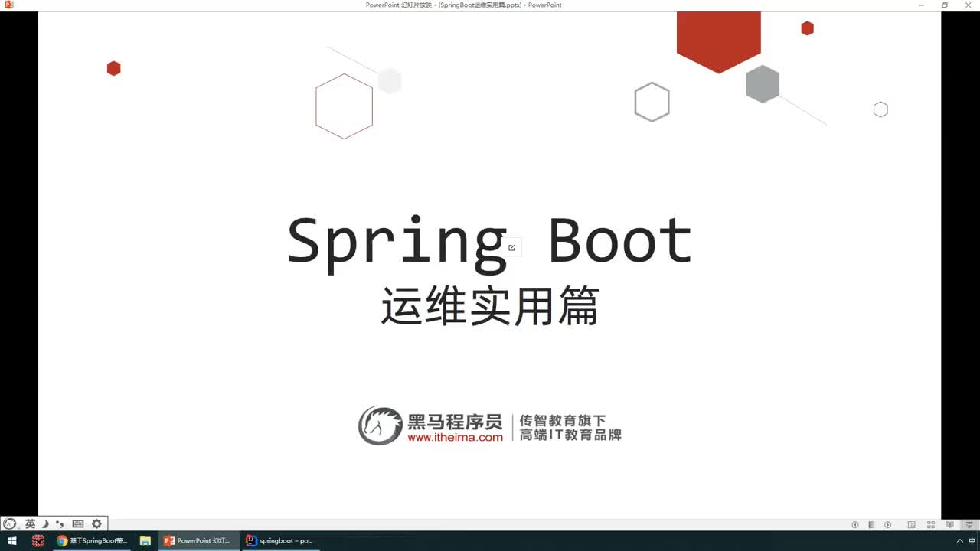The height and width of the screenshot is (551, 980).
Task: Switch to IntelliJ springboot taskbar item
Action: [280, 540]
